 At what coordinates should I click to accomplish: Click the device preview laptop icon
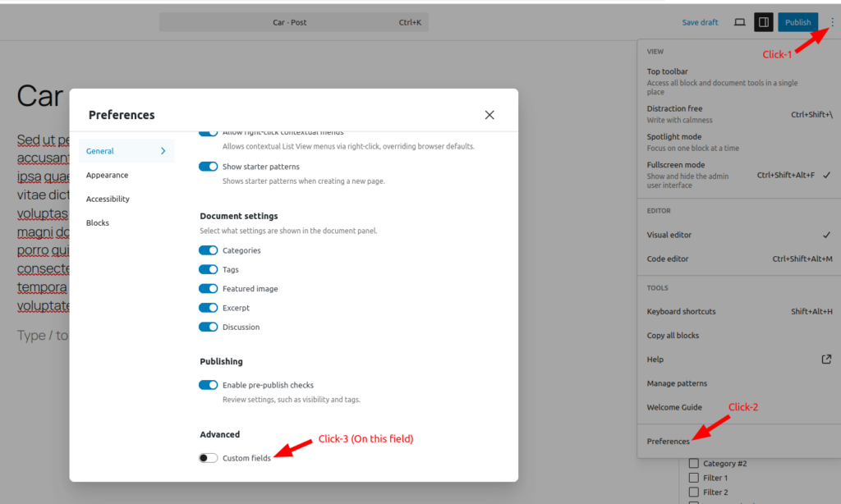[x=739, y=22]
